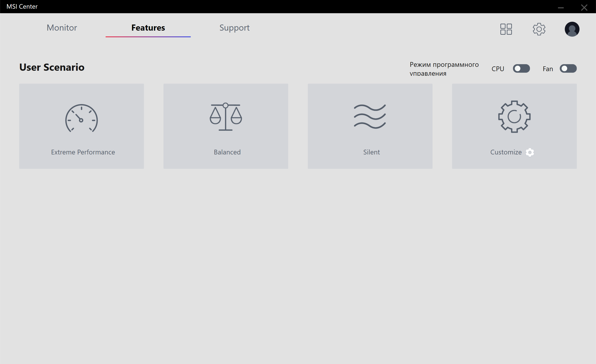This screenshot has width=596, height=364.
Task: Click the Extreme Performance label
Action: [x=83, y=152]
